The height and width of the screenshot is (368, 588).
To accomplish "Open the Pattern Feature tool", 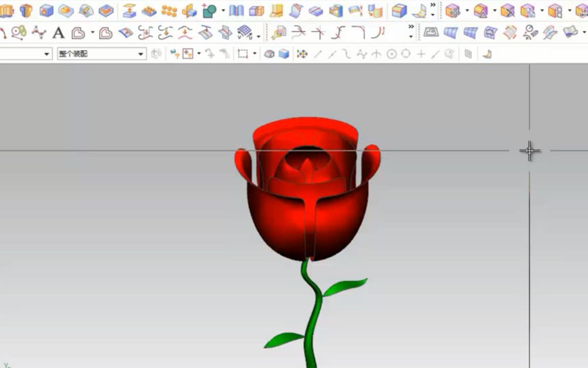I will [149, 11].
